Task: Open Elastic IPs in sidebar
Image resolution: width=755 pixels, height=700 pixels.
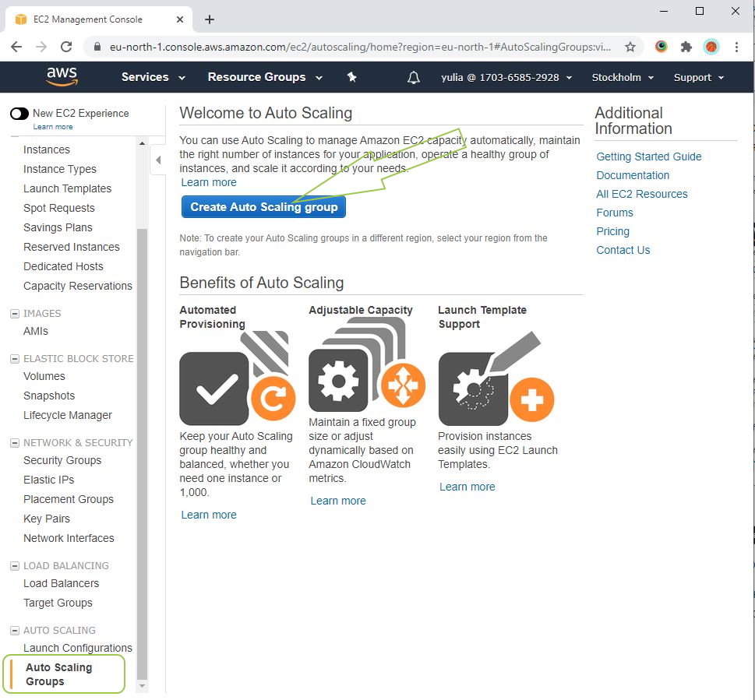Action: pyautogui.click(x=48, y=480)
